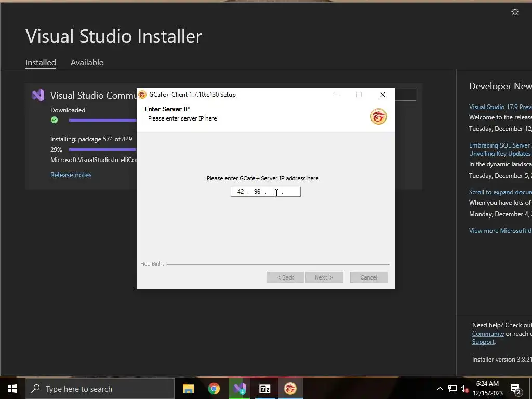Switch to the Visual Studio Installer taskbar icon

point(239,389)
